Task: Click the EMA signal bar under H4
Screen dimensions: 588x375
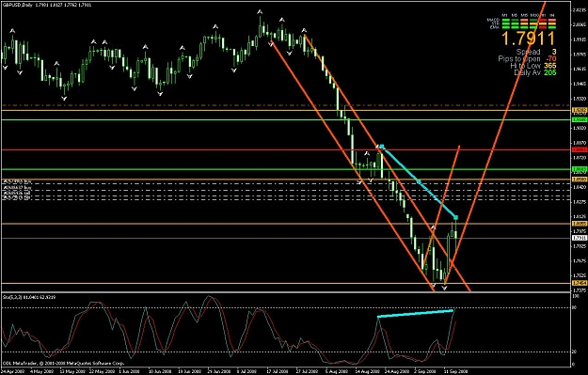Action: 552,27
